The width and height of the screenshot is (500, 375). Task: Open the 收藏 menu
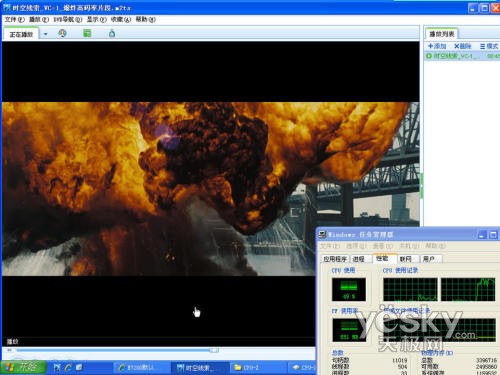[121, 20]
